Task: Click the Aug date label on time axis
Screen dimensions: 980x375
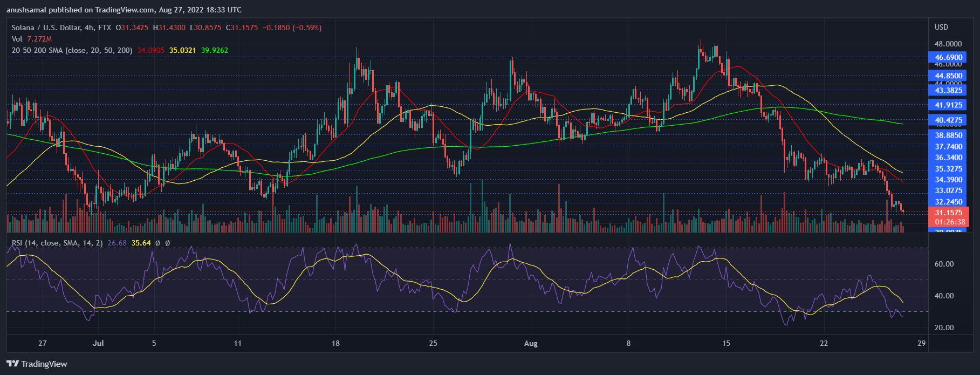Action: pyautogui.click(x=531, y=343)
